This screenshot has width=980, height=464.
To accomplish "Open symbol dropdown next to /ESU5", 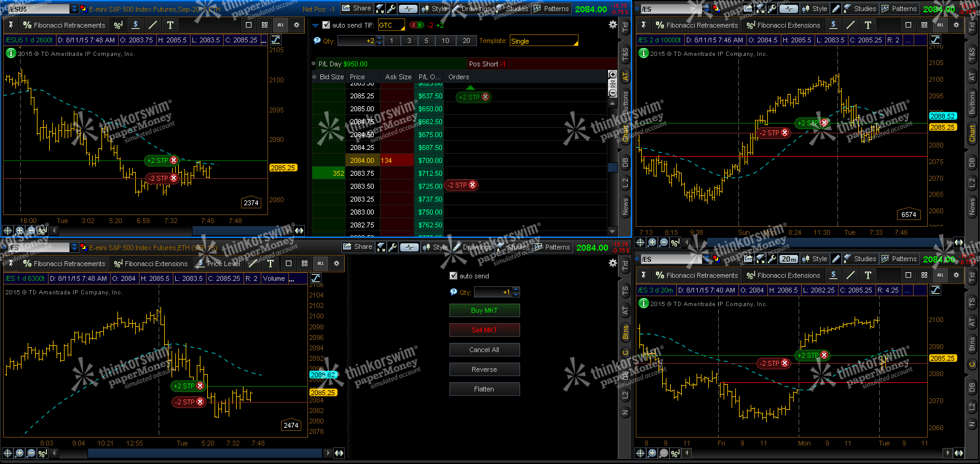I will click(x=74, y=9).
